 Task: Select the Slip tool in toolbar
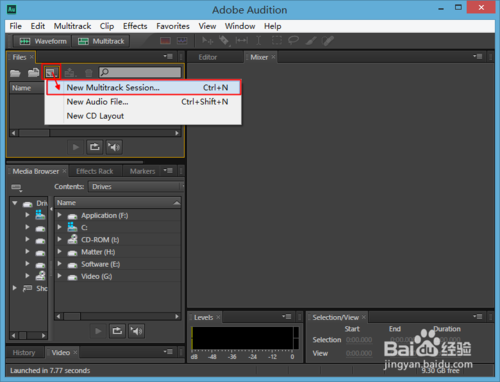[x=242, y=41]
